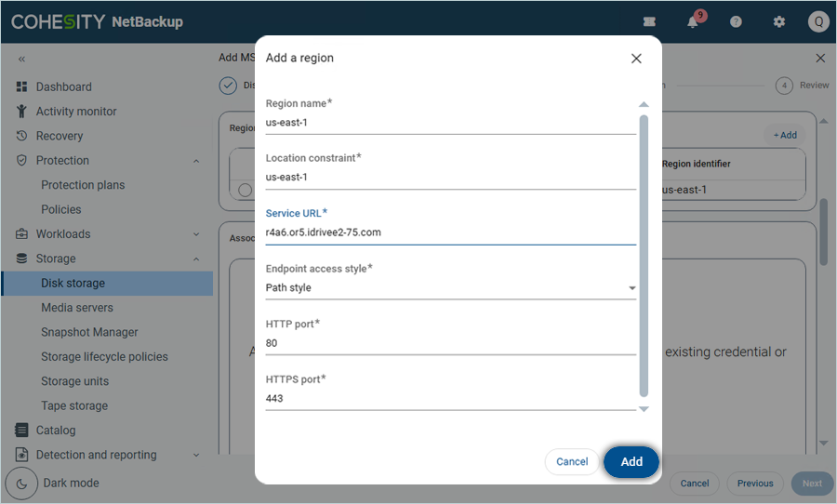Viewport: 837px width, 504px height.
Task: Toggle Dark mode switch
Action: click(21, 484)
